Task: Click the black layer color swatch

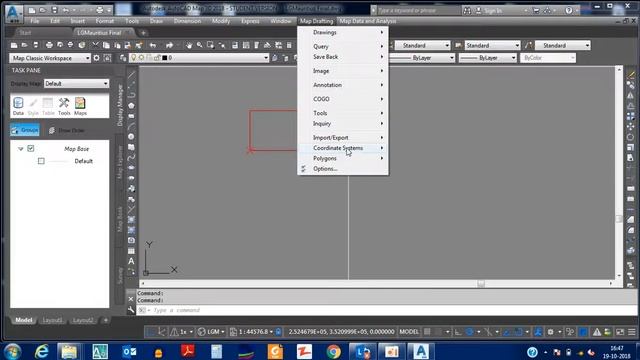Action: [164, 58]
